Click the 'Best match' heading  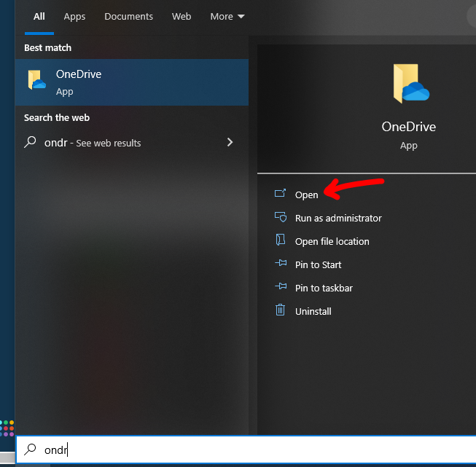coord(47,47)
